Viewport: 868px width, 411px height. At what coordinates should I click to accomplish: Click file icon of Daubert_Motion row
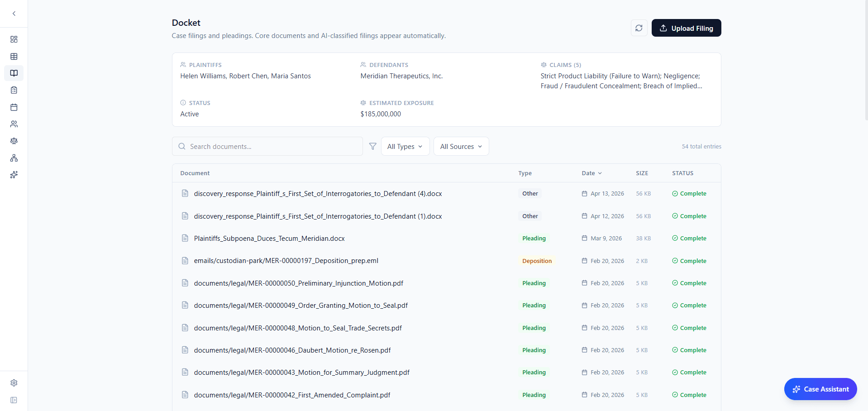[185, 350]
